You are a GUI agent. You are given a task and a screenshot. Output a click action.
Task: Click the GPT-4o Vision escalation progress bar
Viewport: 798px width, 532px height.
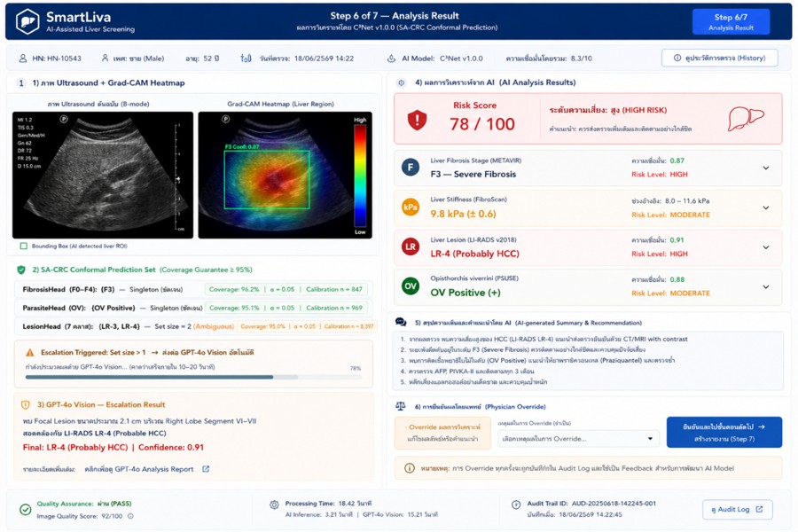pos(193,377)
